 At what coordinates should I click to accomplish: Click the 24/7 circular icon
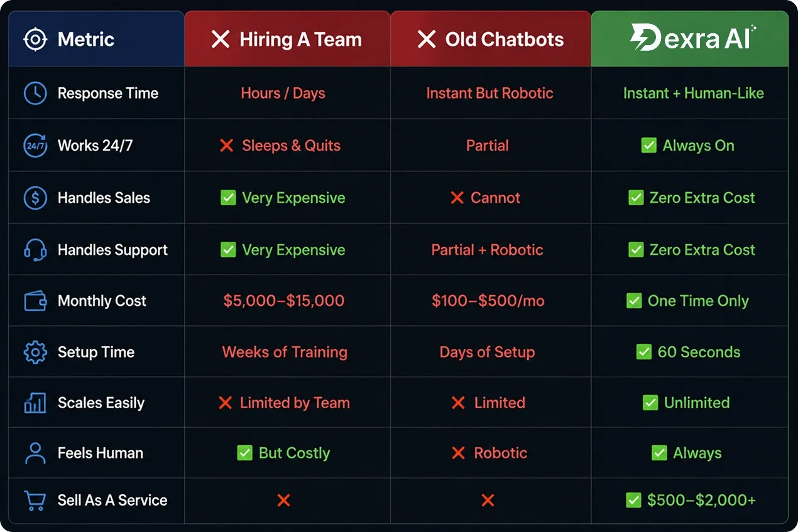35,146
